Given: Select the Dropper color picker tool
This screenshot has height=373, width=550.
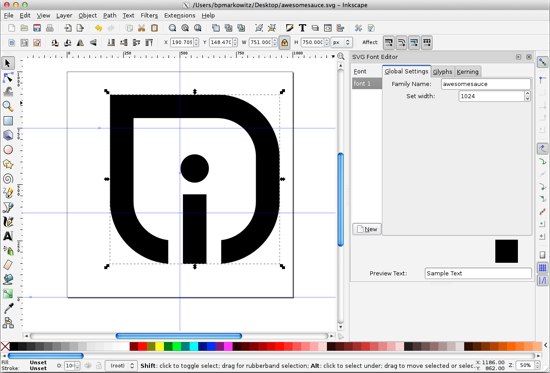Looking at the screenshot, I should 8,308.
